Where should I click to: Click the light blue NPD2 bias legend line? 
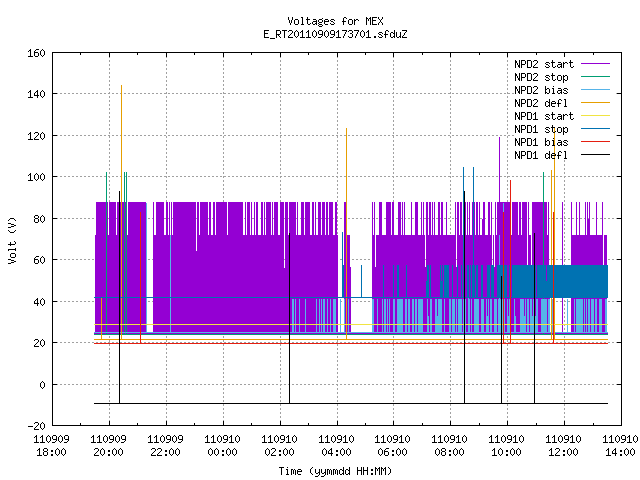pyautogui.click(x=595, y=90)
